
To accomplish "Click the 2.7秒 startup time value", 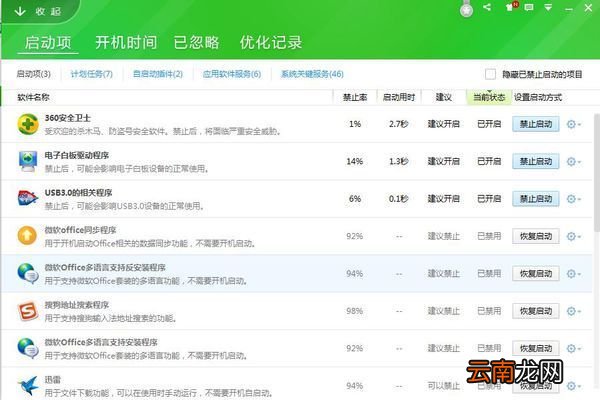I will pos(398,124).
